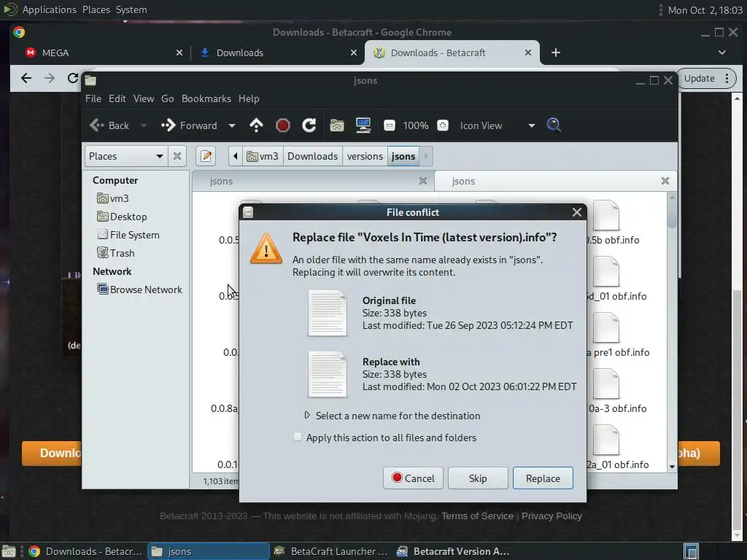Switch to Betacraft Version A... taskbar item
Screen dimensions: 747x560
coord(454,551)
